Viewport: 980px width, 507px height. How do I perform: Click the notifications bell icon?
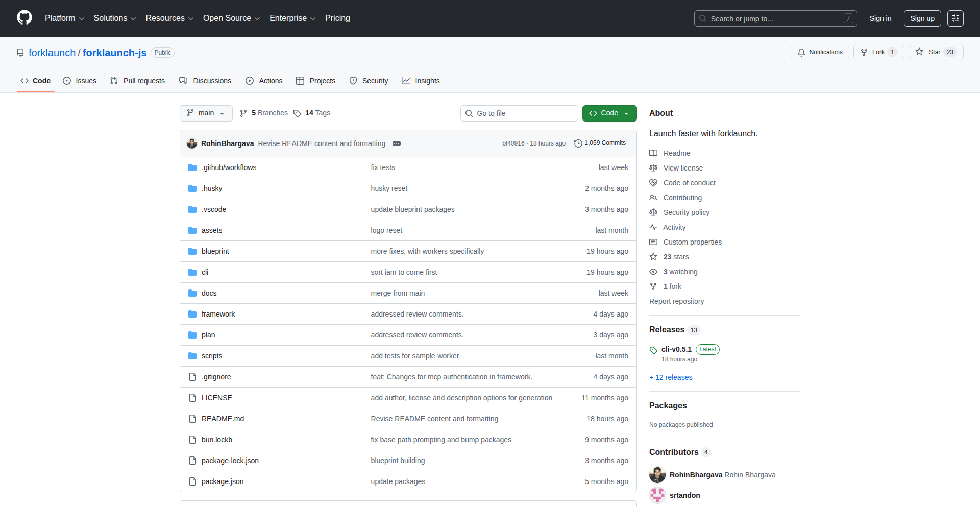coord(801,52)
